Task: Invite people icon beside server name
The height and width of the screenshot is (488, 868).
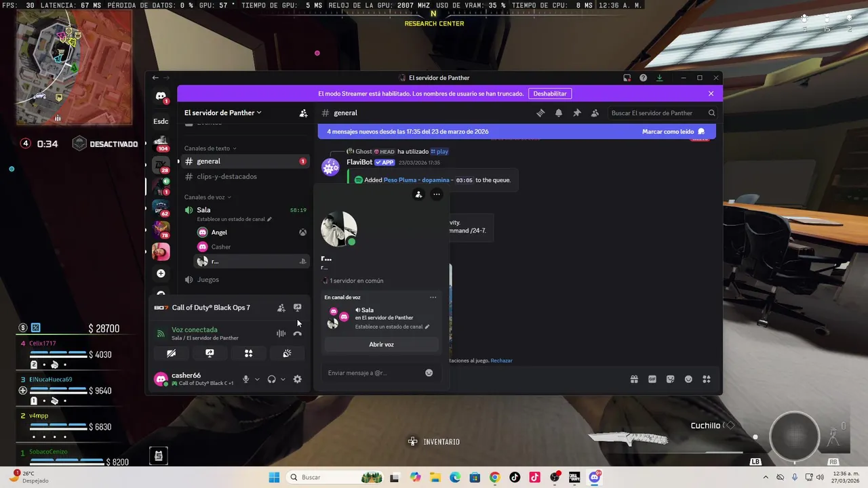Action: pos(303,113)
